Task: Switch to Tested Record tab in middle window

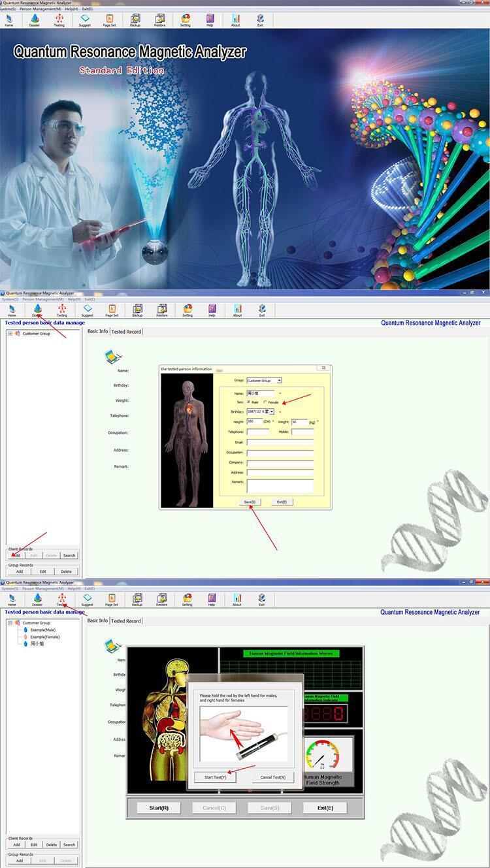Action: 126,332
